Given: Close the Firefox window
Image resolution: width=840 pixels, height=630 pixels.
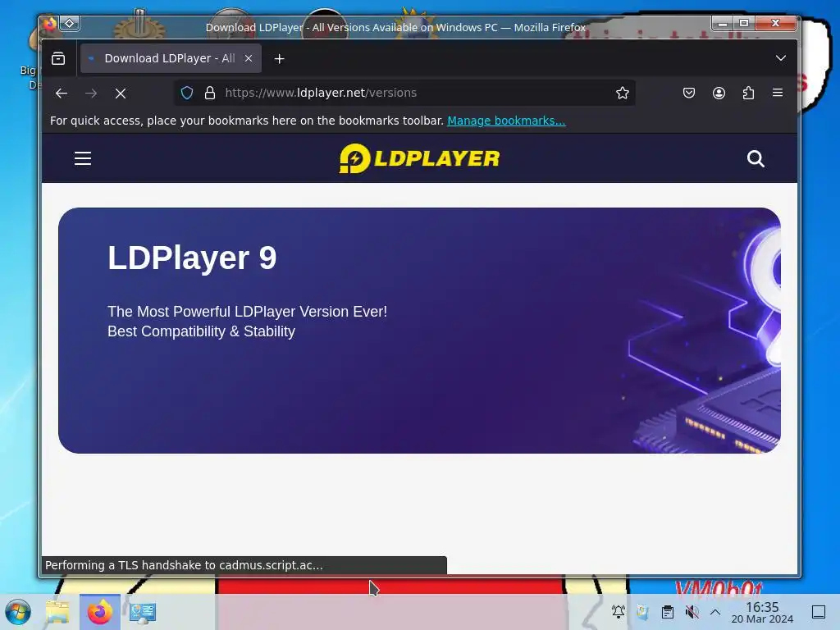Looking at the screenshot, I should 775,23.
